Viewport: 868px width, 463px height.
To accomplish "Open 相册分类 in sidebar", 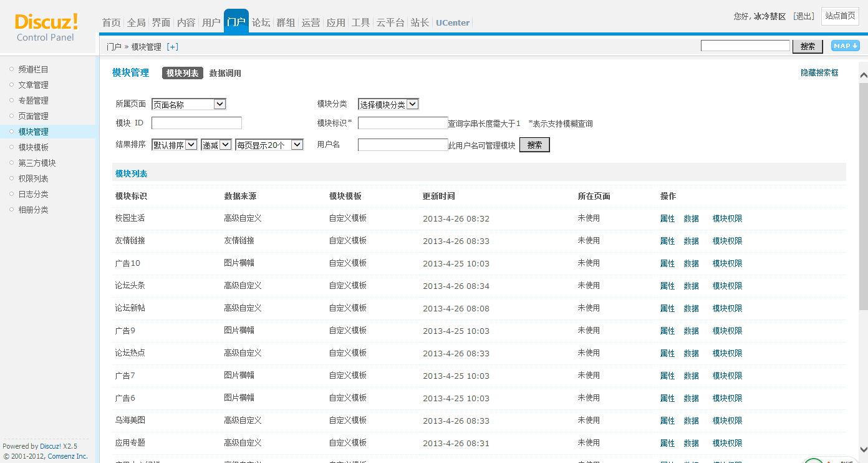I will (x=33, y=210).
